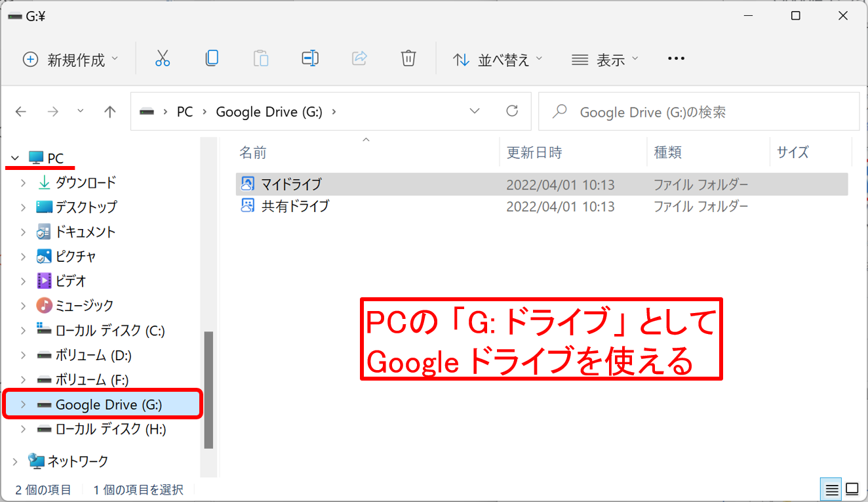Click PC in the address breadcrumb
This screenshot has height=502, width=868.
185,112
